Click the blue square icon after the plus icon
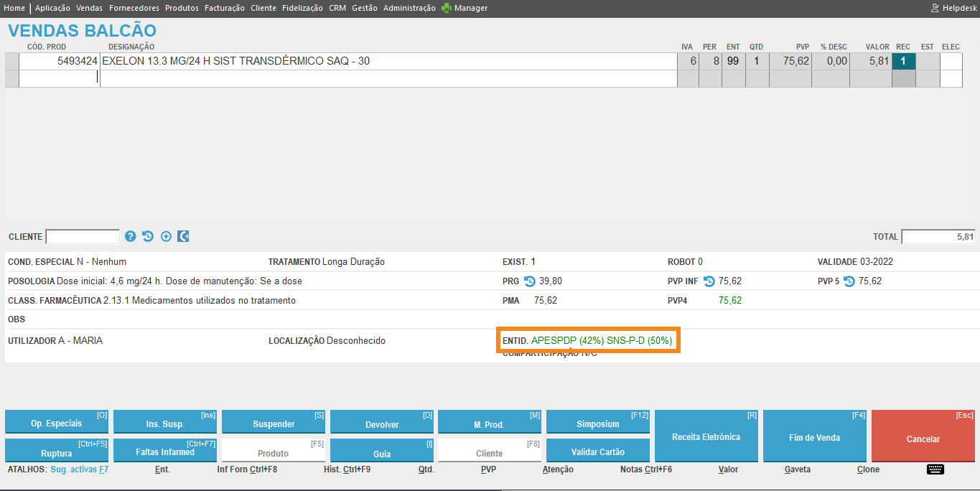980x491 pixels. click(183, 236)
